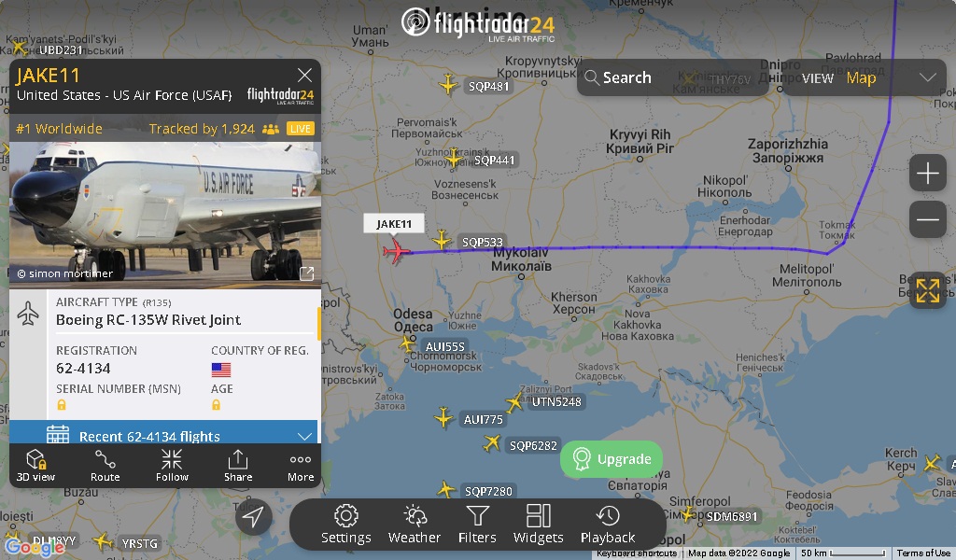This screenshot has width=956, height=560.
Task: Toggle fullscreen map mode
Action: point(927,290)
